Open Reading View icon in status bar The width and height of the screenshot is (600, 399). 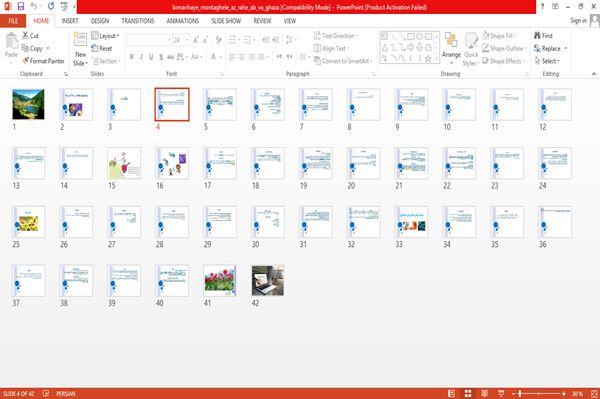click(x=484, y=393)
